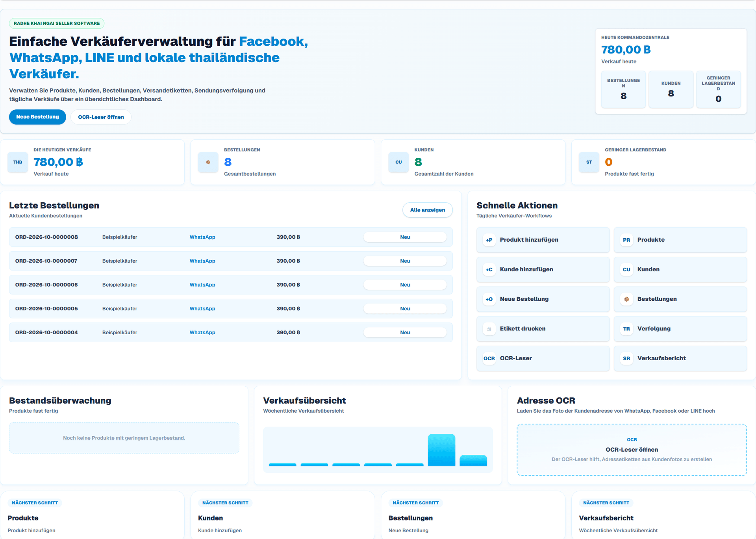
Task: Open the TR Verfolgung icon tile
Action: click(x=626, y=329)
